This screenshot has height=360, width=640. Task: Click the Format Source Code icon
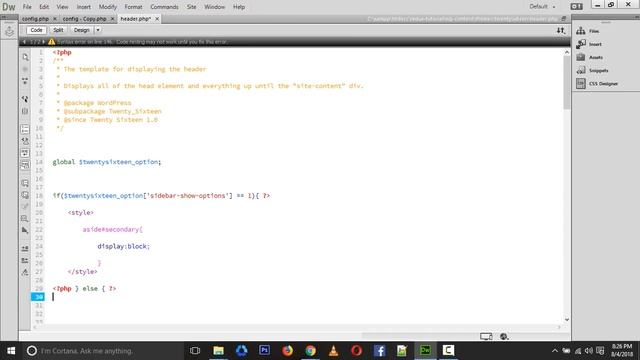pos(25,272)
